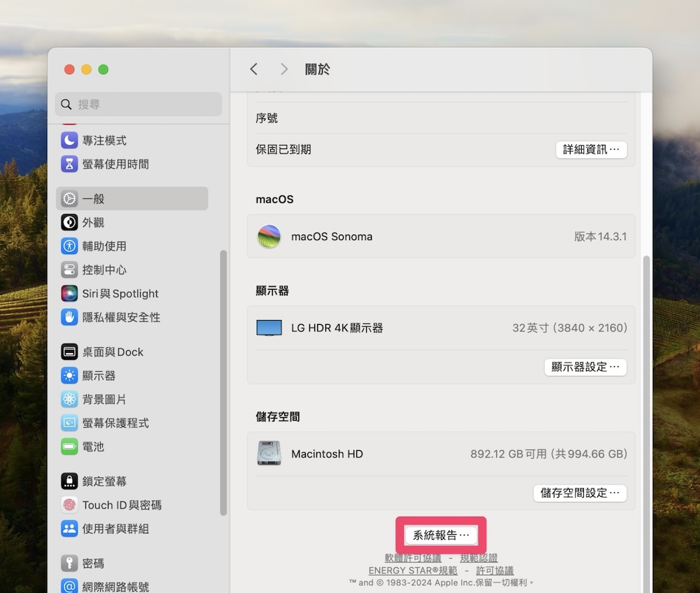
Task: Click the Macintosh HD drive icon
Action: (269, 453)
